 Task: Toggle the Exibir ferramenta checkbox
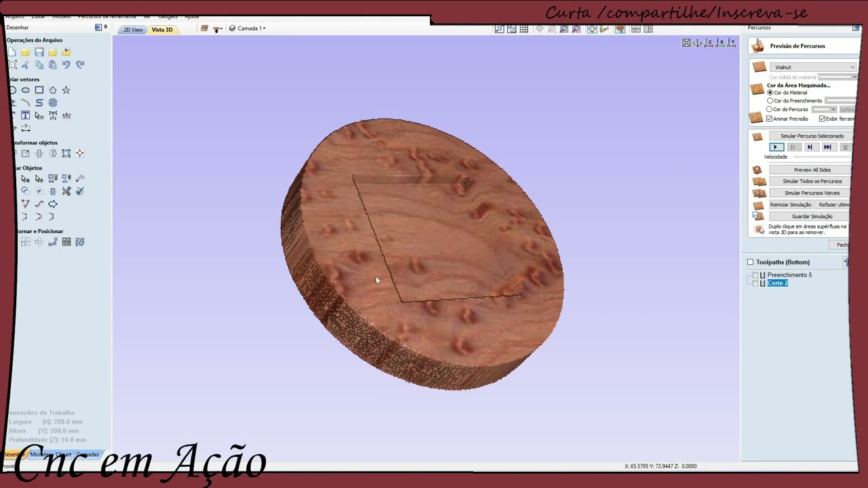click(x=822, y=119)
